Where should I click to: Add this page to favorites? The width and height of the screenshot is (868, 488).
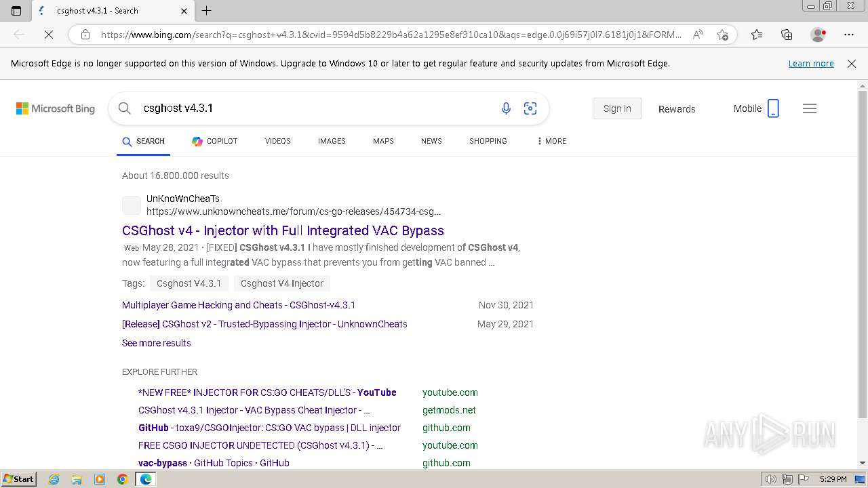point(722,35)
